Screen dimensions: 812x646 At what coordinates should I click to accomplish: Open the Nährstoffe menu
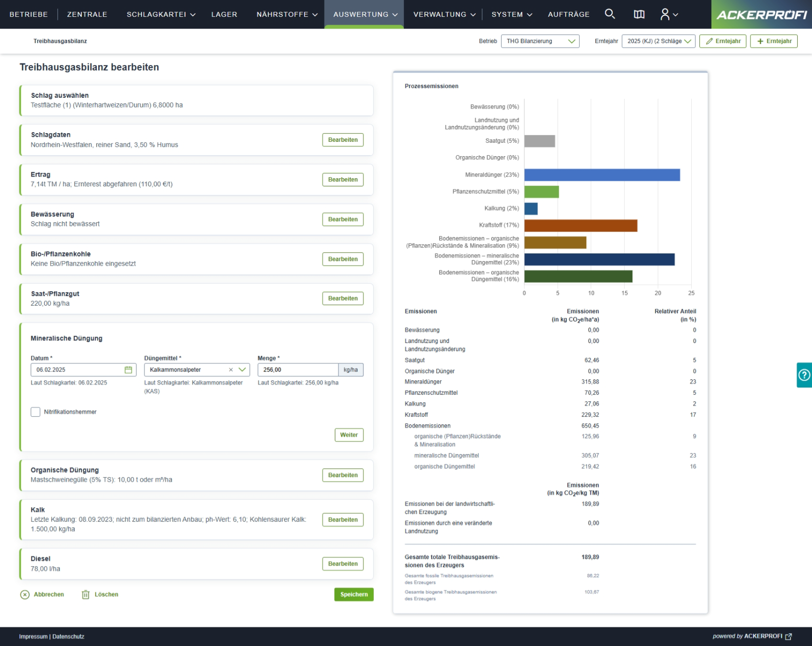(287, 14)
